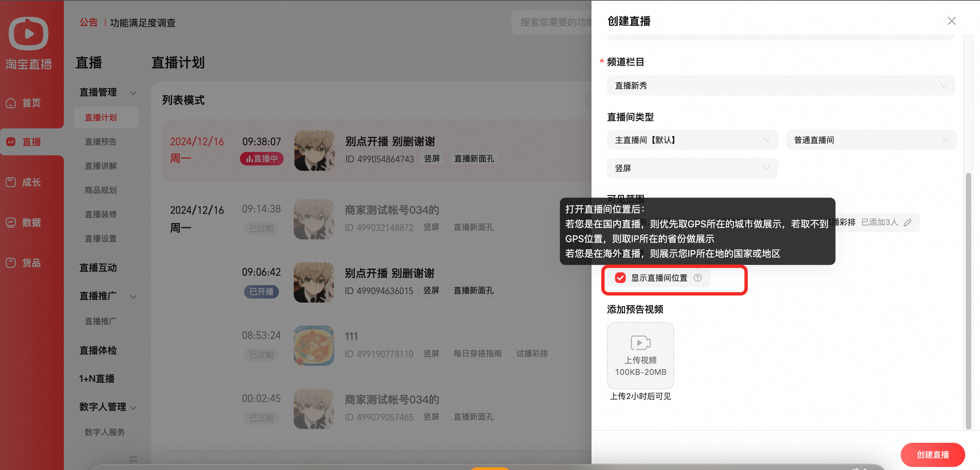Open the 功能满足度调查 announcement link
Screen dimensions: 980x470
click(142, 23)
